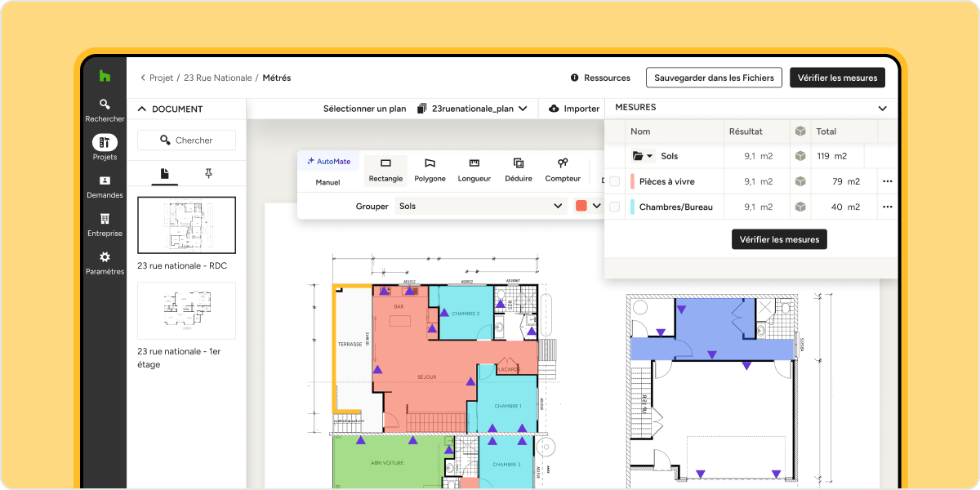Open the 23ruenationale_plan dropdown

pos(472,109)
